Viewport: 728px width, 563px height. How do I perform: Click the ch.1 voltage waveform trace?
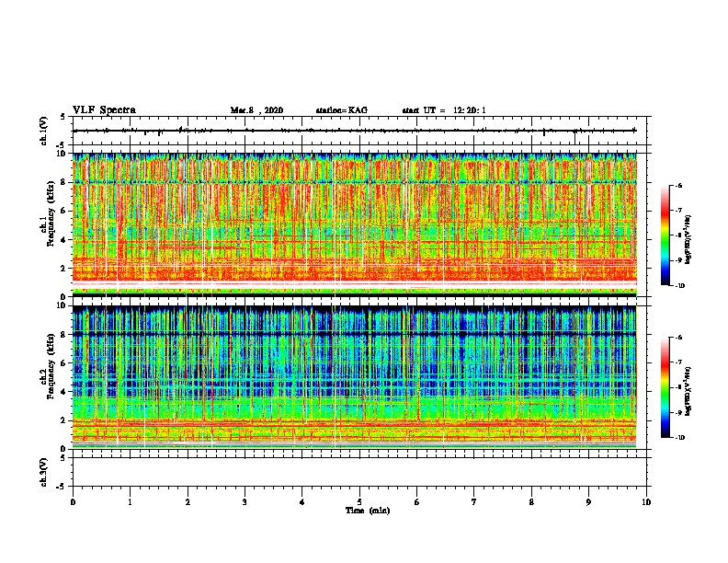point(354,131)
